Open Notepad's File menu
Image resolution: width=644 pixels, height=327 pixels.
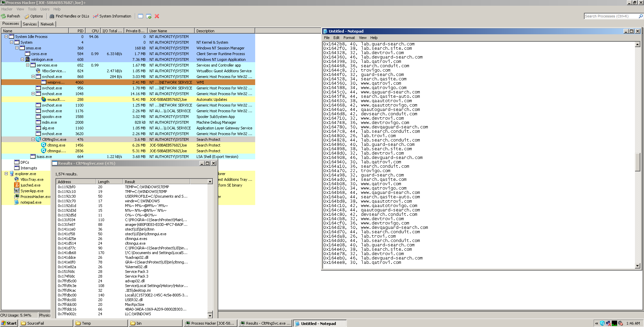[x=327, y=38]
